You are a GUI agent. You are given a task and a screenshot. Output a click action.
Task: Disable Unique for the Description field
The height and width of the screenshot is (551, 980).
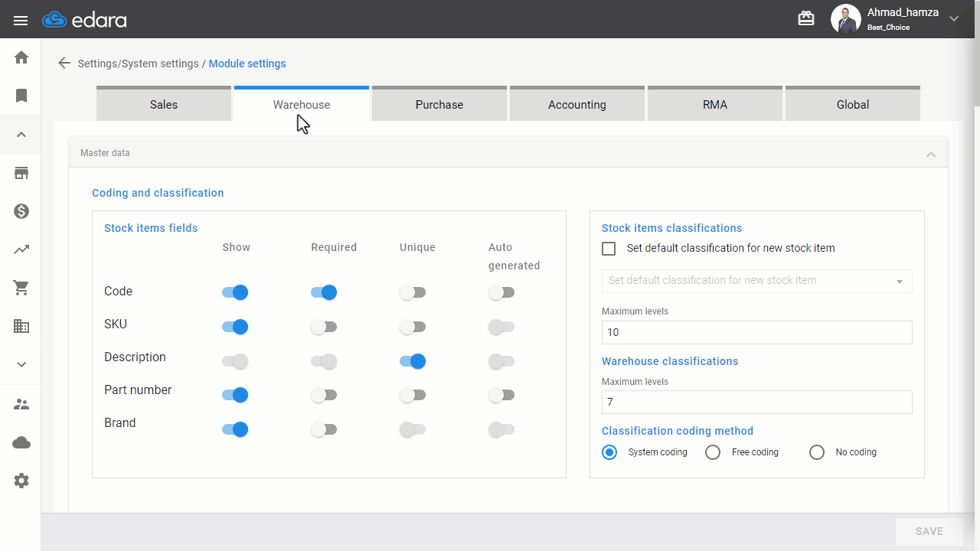pyautogui.click(x=413, y=361)
